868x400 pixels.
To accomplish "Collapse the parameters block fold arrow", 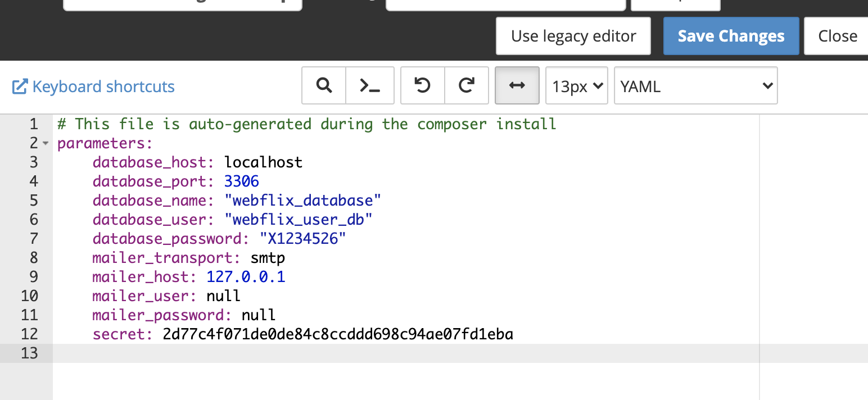I will click(x=46, y=143).
